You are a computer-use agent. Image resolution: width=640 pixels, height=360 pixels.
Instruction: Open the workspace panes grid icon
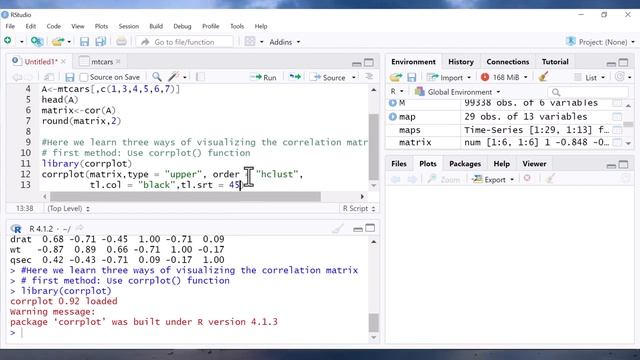[250, 41]
